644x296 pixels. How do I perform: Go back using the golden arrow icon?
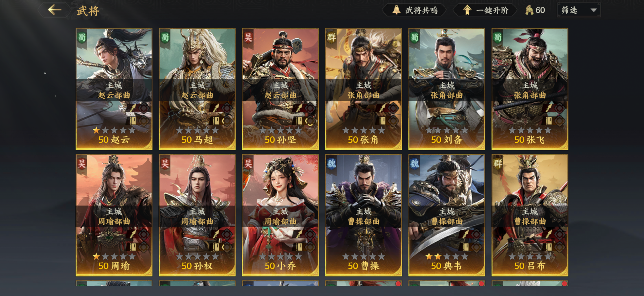55,10
